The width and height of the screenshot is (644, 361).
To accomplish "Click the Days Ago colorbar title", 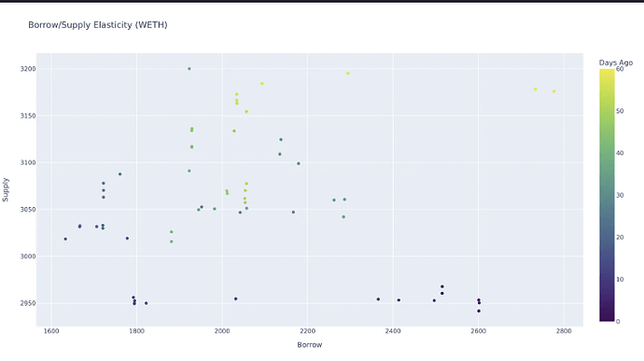I will point(616,62).
